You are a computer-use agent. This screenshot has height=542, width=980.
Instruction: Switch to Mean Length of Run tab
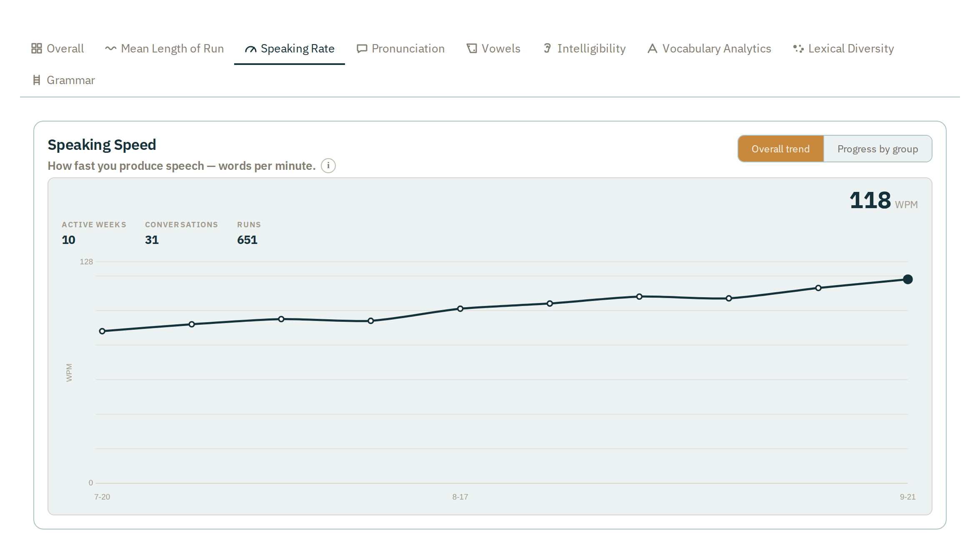[x=165, y=48]
